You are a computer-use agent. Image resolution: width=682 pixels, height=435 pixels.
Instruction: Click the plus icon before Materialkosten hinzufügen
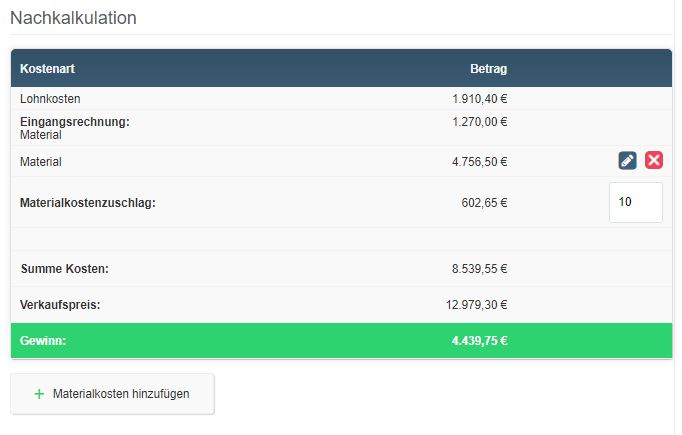coord(39,394)
